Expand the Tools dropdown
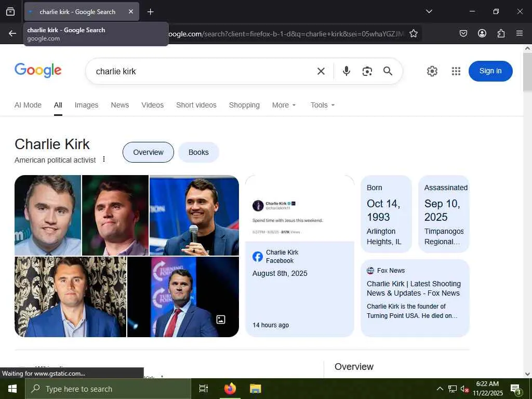The image size is (532, 399). (x=322, y=105)
